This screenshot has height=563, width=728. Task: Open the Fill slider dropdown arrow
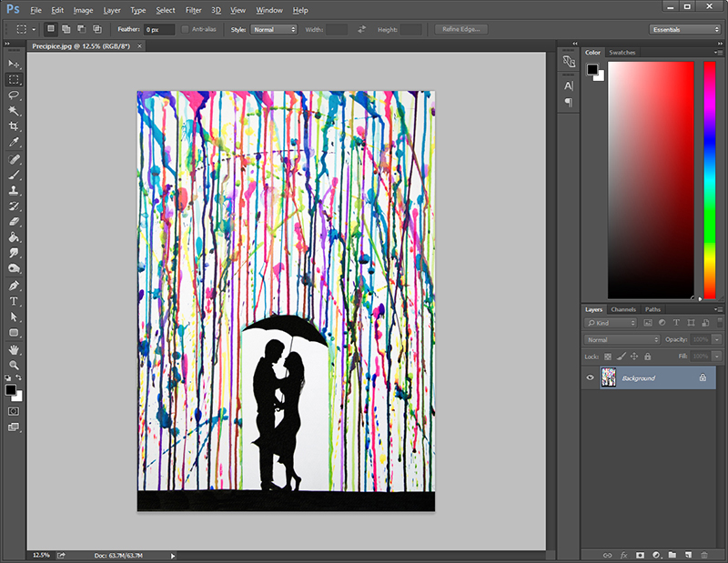tap(717, 357)
